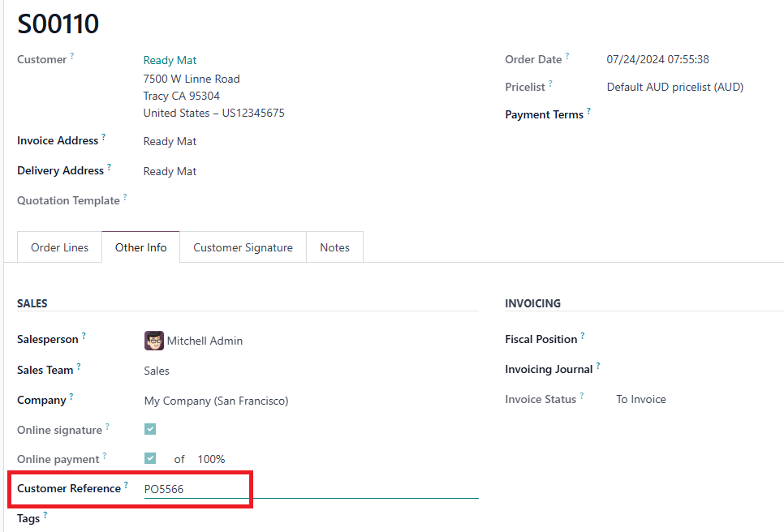Open the Fiscal Position dropdown field

pyautogui.click(x=690, y=339)
